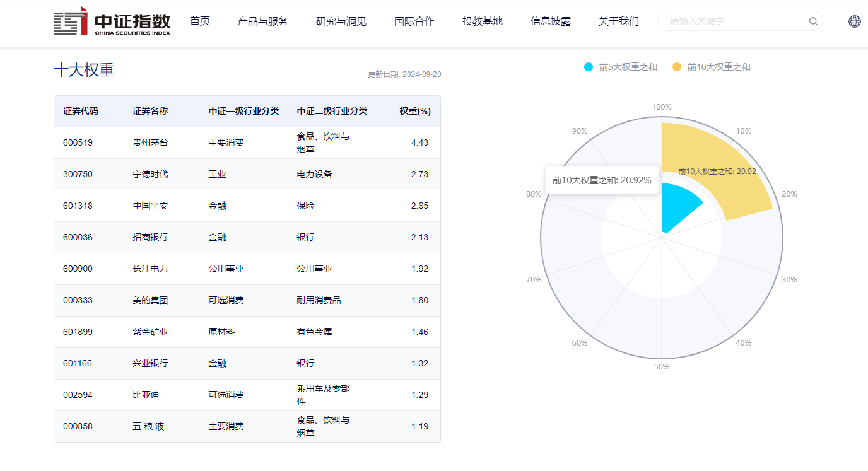This screenshot has height=471, width=868.
Task: Select stock code 000333
Action: click(78, 300)
